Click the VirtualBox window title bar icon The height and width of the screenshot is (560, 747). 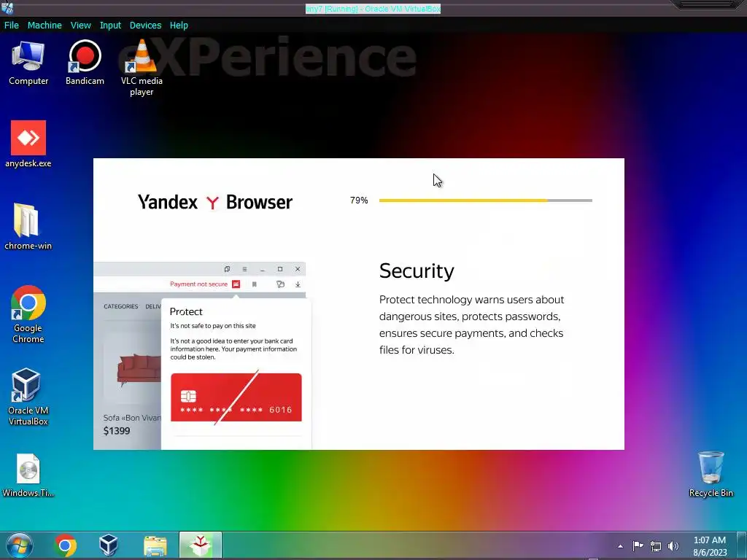pos(7,8)
